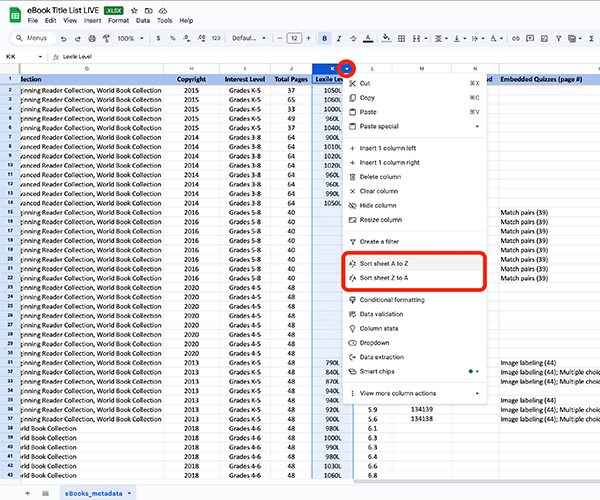This screenshot has height=500, width=600.
Task: Click the undo arrow in toolbar
Action: click(64, 38)
